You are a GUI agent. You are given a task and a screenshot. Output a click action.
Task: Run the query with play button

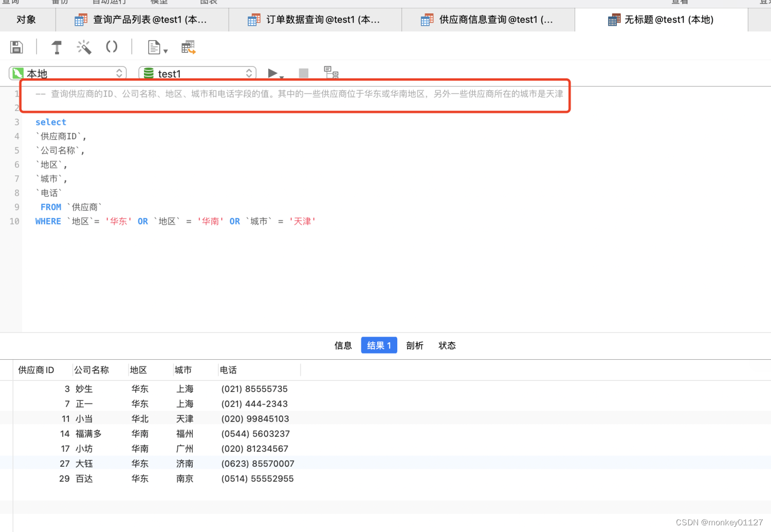272,73
